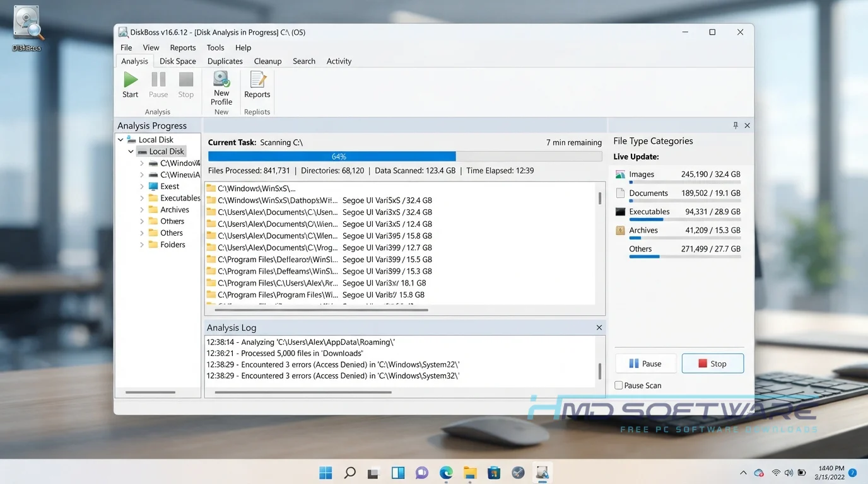Click the Documents category page icon

pyautogui.click(x=620, y=193)
